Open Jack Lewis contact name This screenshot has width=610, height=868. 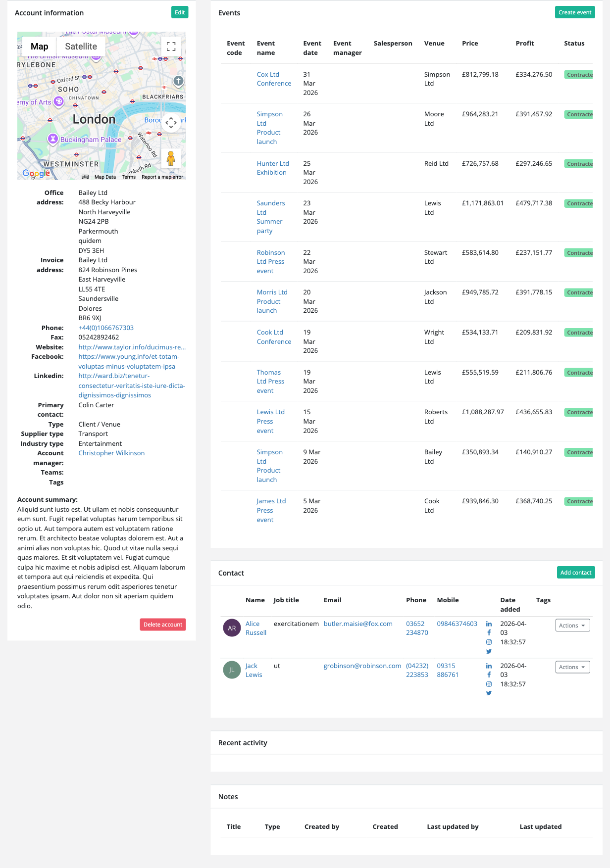point(254,670)
